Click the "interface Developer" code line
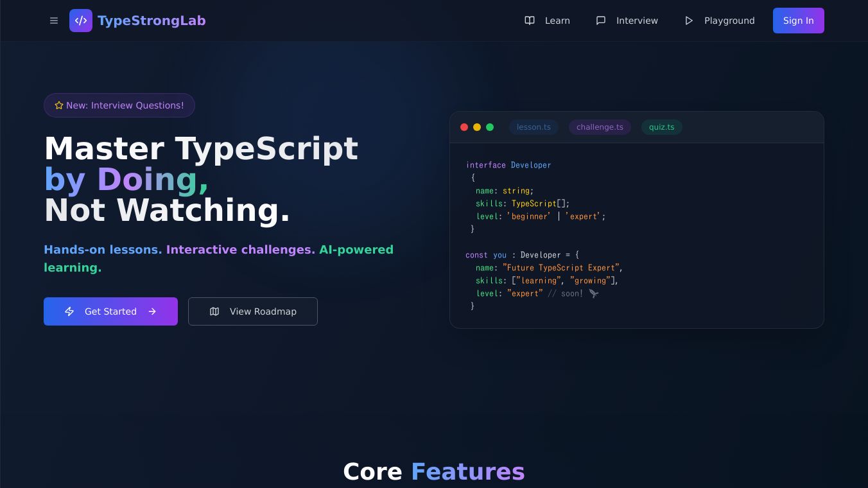Image resolution: width=868 pixels, height=488 pixels. [508, 165]
